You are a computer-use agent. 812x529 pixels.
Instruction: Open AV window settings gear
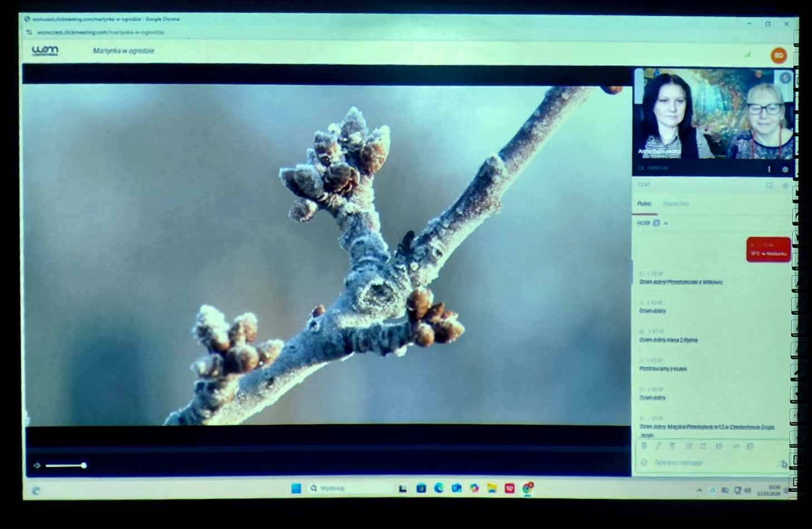pyautogui.click(x=785, y=169)
